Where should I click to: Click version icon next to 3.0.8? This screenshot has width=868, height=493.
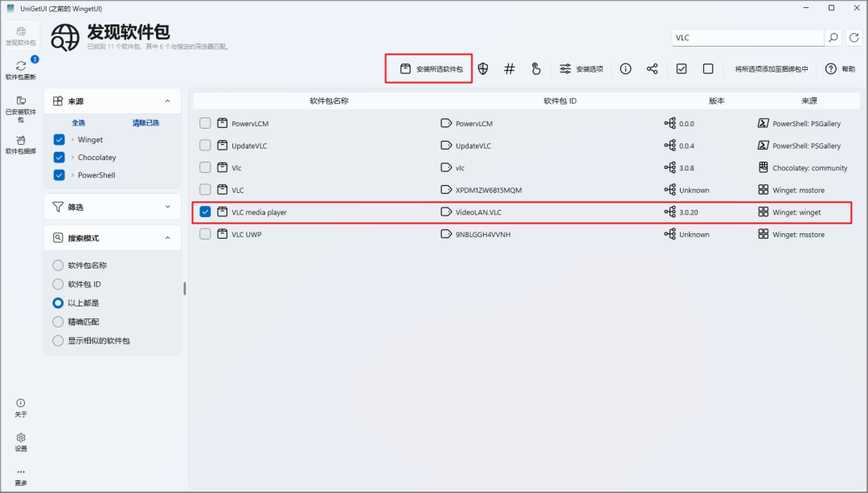(x=669, y=167)
